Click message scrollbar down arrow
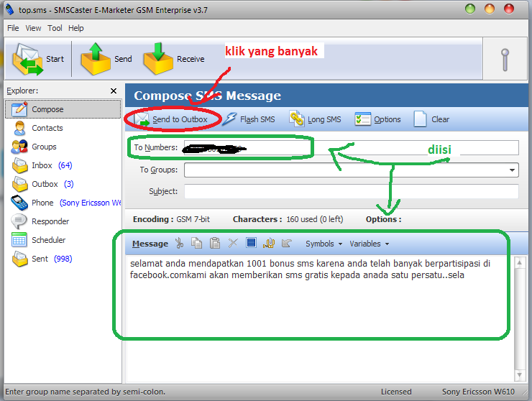The image size is (532, 401). pyautogui.click(x=520, y=375)
